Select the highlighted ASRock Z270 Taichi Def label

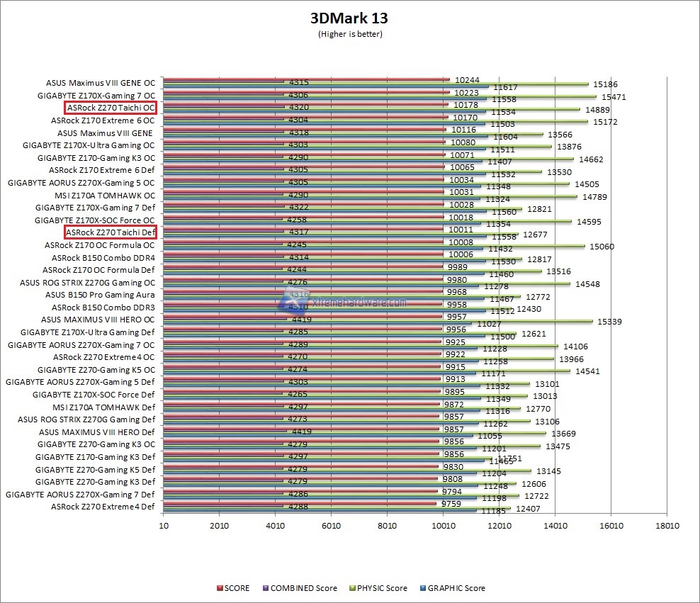[x=111, y=232]
